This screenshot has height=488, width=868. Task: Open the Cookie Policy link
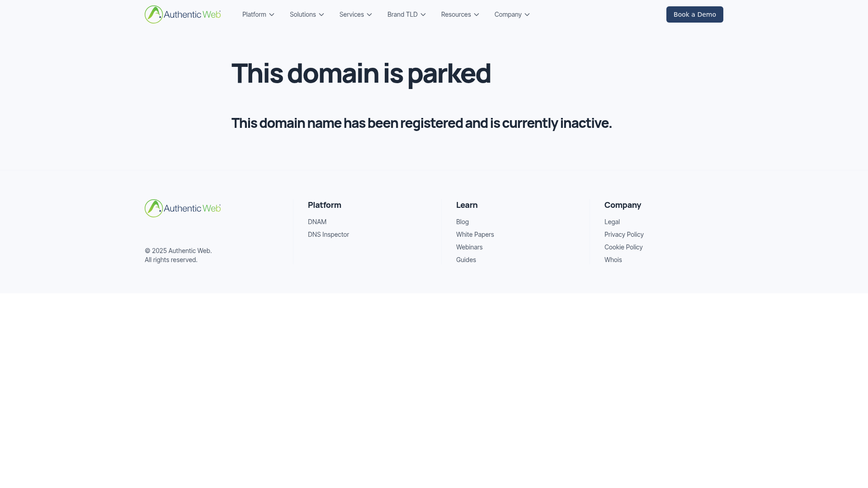623,247
